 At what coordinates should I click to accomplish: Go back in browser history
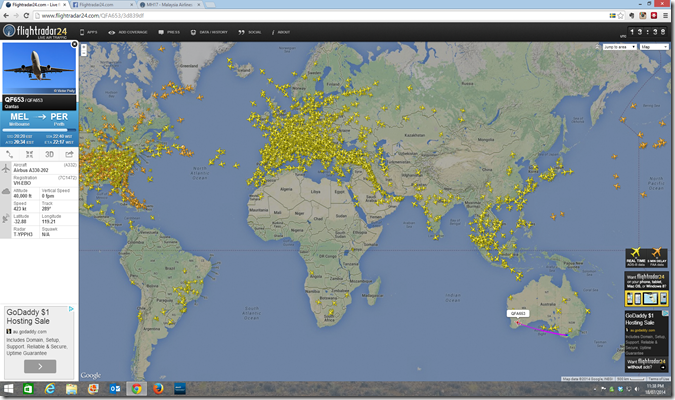pos(6,16)
